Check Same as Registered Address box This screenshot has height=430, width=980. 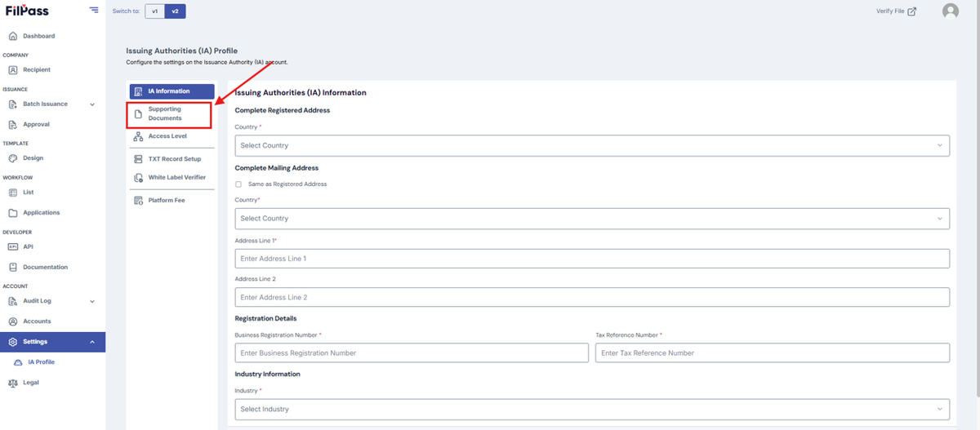pos(238,184)
